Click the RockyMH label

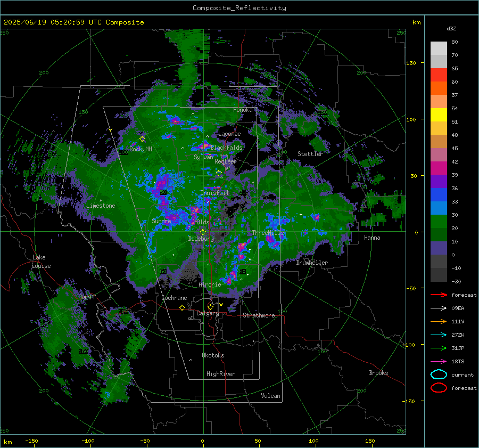point(141,149)
